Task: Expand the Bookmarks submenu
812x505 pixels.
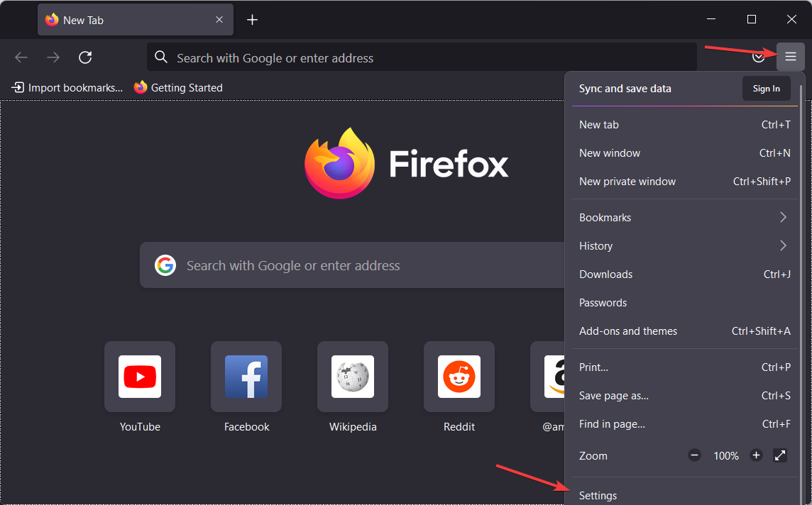Action: [x=685, y=217]
